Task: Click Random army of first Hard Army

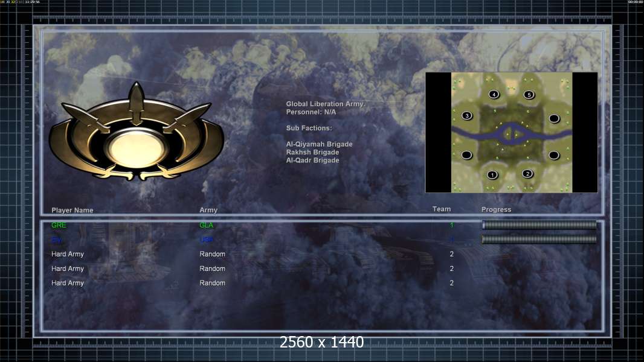Action: (x=212, y=254)
